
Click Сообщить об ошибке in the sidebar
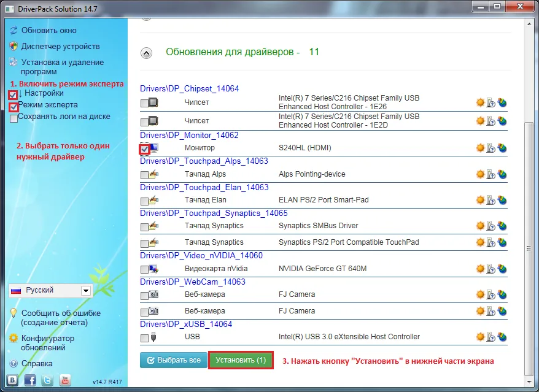[61, 317]
